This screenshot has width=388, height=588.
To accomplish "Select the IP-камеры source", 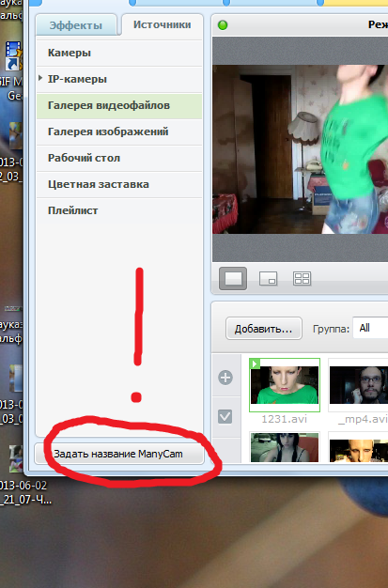I will tap(119, 79).
